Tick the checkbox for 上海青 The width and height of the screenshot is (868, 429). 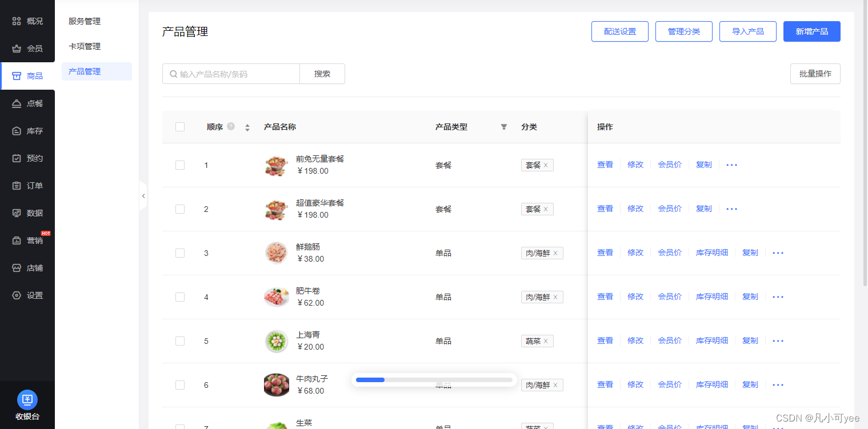180,341
